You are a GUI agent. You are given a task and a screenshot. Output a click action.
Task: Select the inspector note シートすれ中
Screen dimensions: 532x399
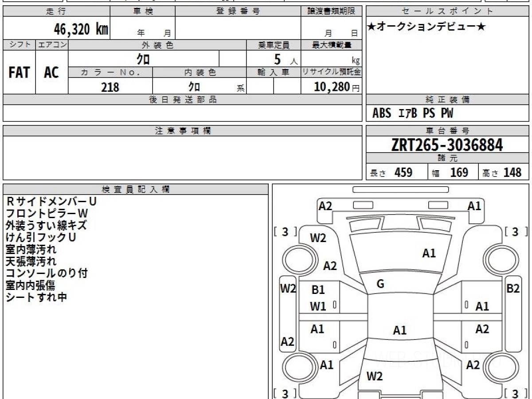click(36, 297)
